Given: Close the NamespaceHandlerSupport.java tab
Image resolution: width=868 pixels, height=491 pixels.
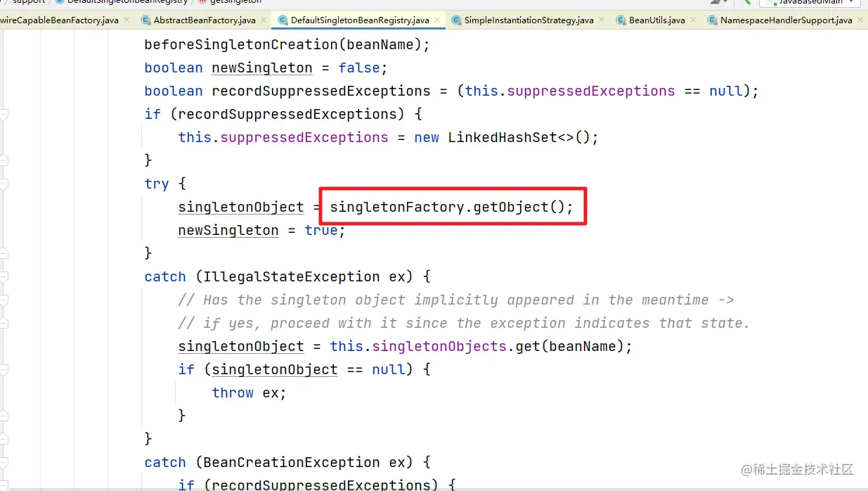Looking at the screenshot, I should pyautogui.click(x=860, y=20).
